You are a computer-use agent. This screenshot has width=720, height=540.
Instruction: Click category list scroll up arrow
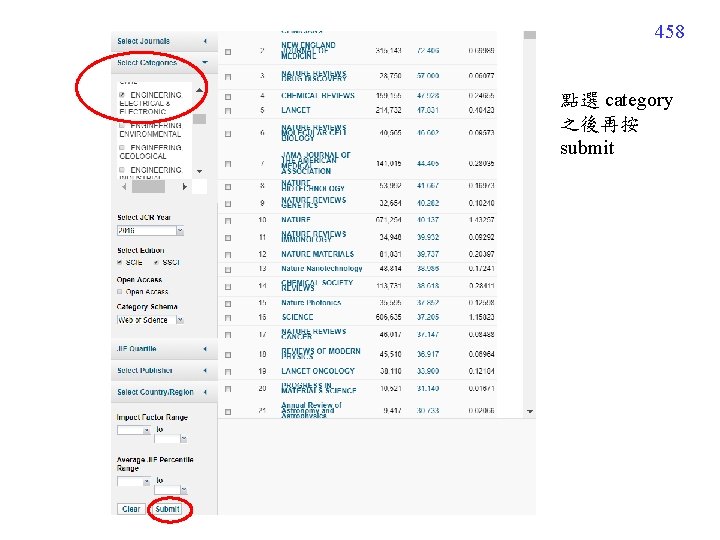click(199, 90)
